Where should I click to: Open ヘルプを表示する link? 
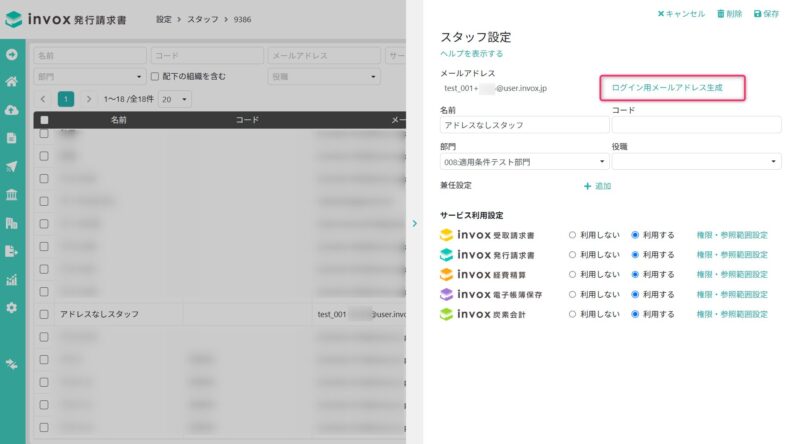pyautogui.click(x=471, y=54)
